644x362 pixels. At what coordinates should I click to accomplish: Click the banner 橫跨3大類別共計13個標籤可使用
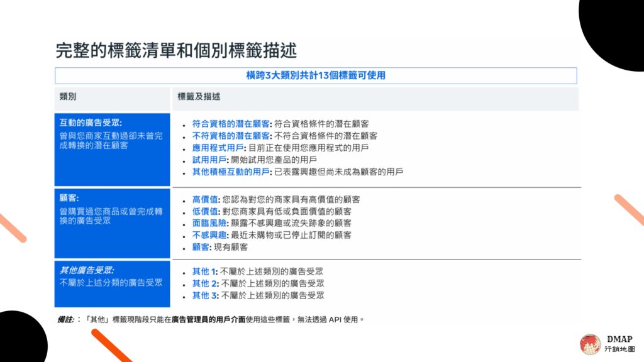pos(316,75)
